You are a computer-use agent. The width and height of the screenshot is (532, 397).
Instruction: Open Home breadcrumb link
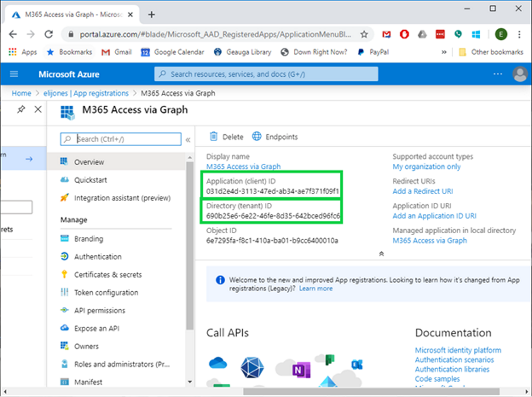click(x=22, y=93)
